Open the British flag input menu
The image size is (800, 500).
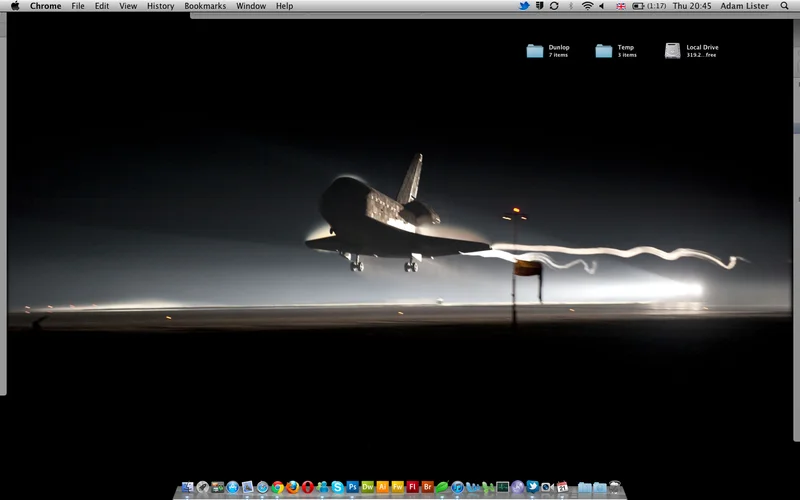coord(621,6)
